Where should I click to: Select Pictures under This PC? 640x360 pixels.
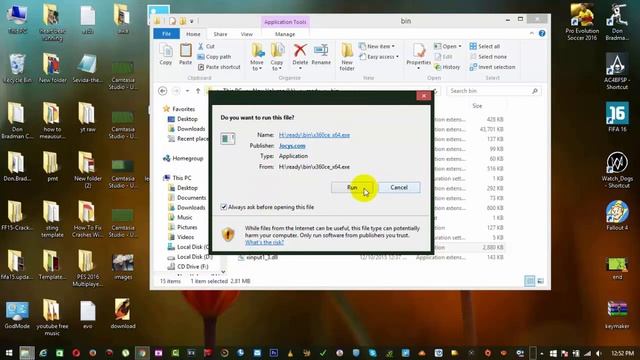pos(182,227)
